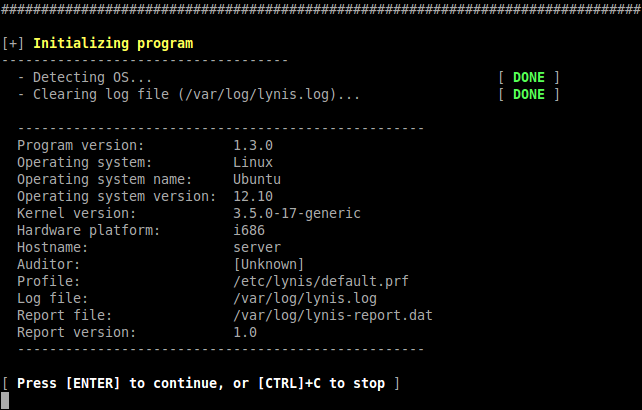Click the [+] marker before Initializing program

pos(13,44)
